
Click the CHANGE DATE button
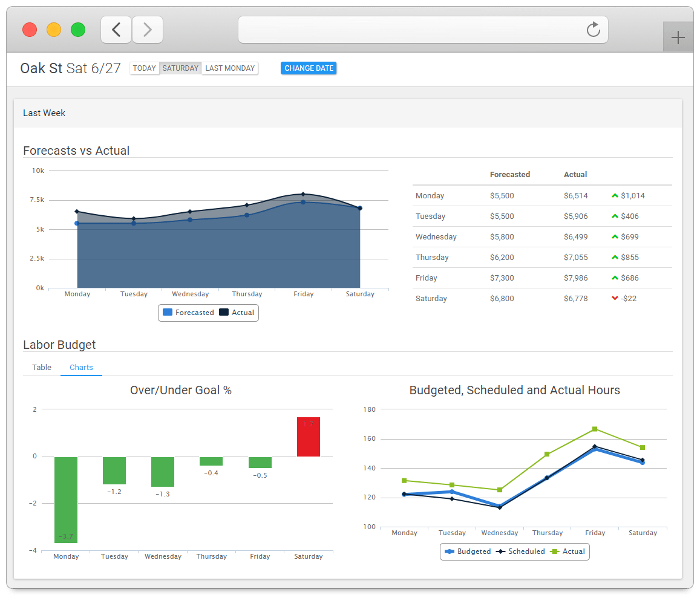[x=309, y=68]
